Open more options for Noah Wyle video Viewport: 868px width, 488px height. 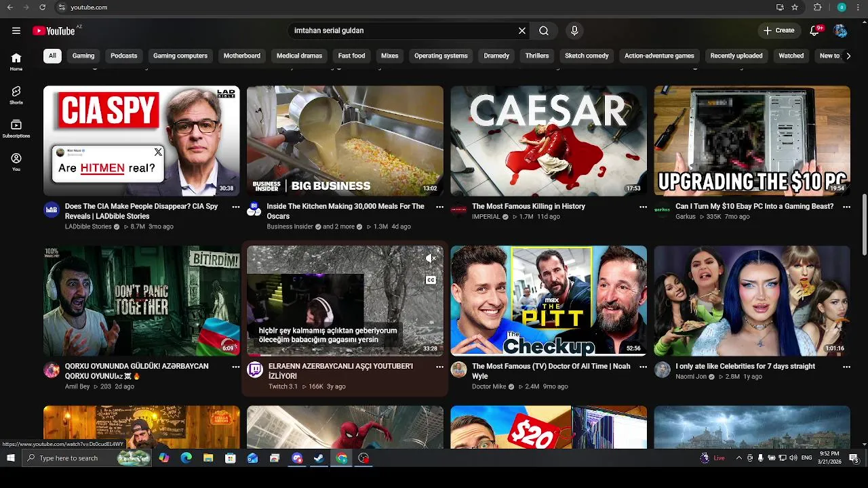click(x=643, y=367)
